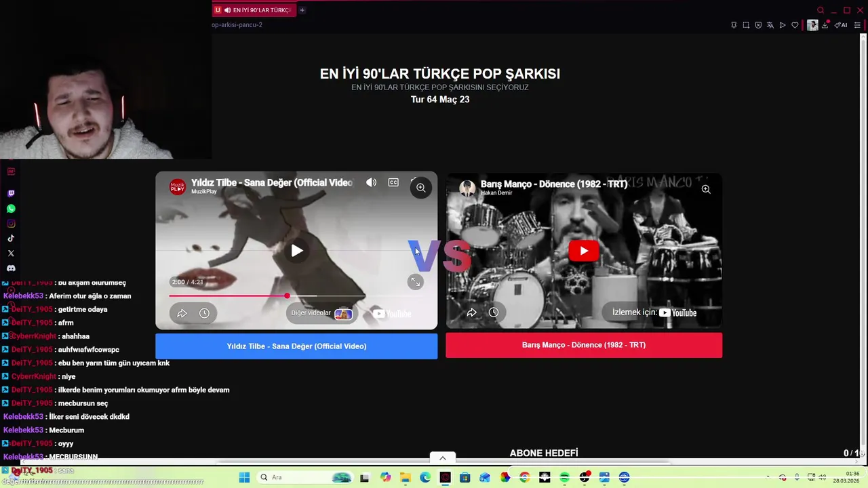Click the red M icon in sidebar
The image size is (868, 488).
pos(11,171)
